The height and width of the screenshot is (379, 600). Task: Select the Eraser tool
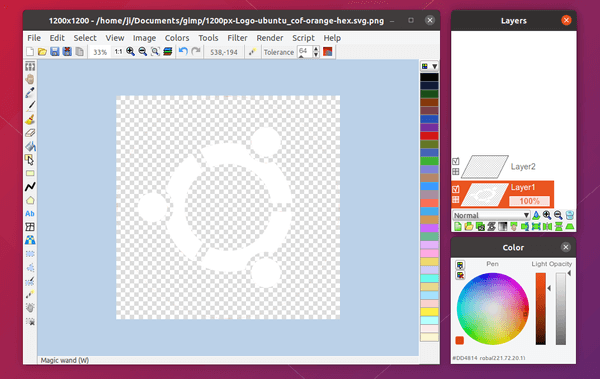tap(30, 133)
